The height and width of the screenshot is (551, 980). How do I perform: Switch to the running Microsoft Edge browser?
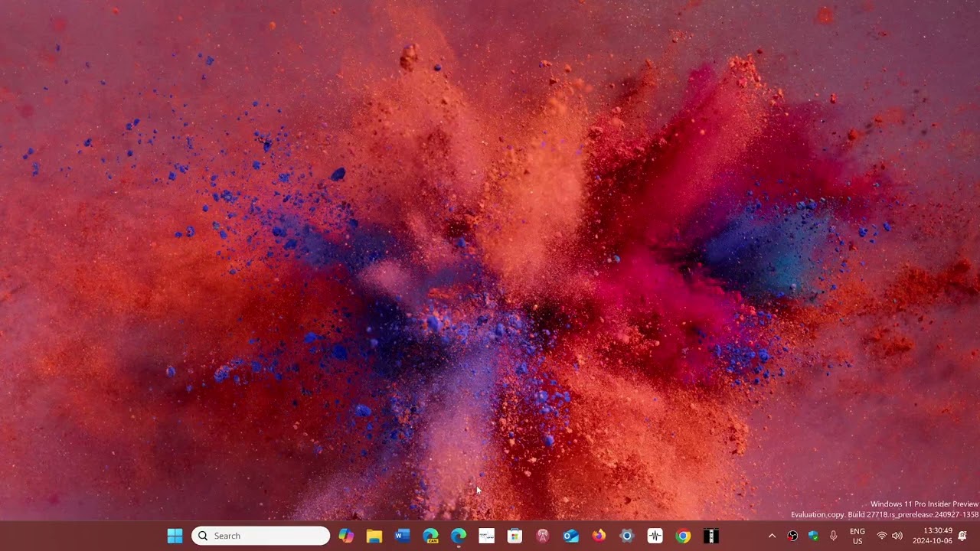click(459, 536)
